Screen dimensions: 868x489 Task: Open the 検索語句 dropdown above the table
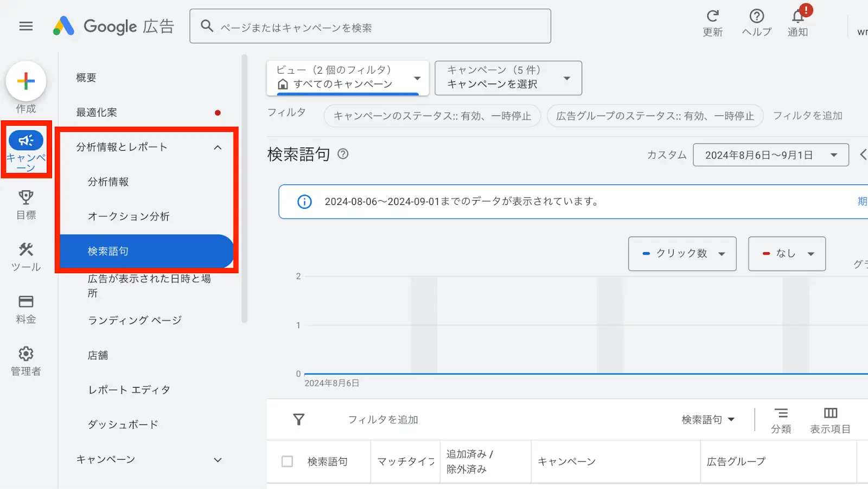tap(708, 420)
